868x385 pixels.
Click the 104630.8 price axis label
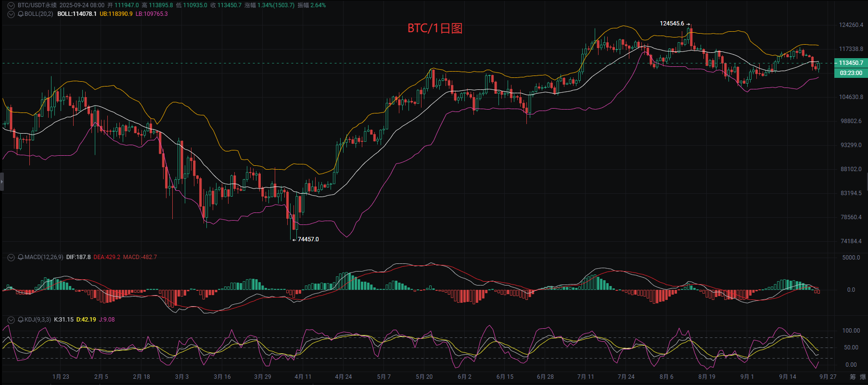tap(851, 97)
